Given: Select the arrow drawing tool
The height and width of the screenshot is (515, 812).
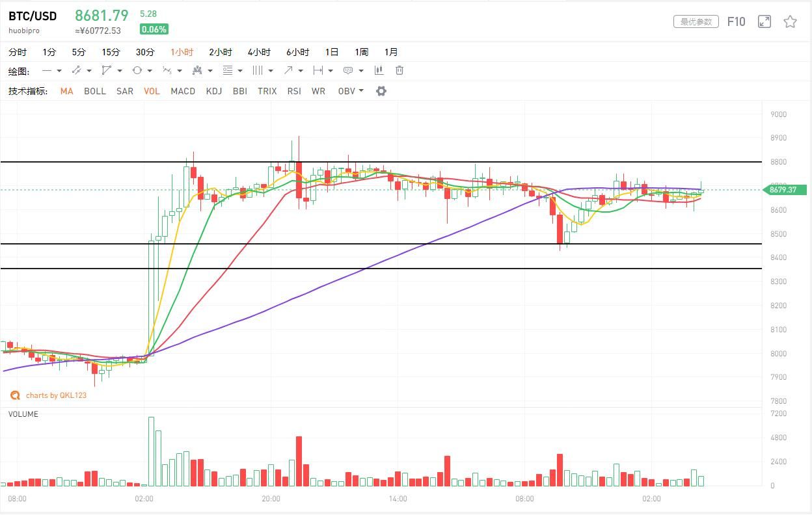Looking at the screenshot, I should pos(288,70).
